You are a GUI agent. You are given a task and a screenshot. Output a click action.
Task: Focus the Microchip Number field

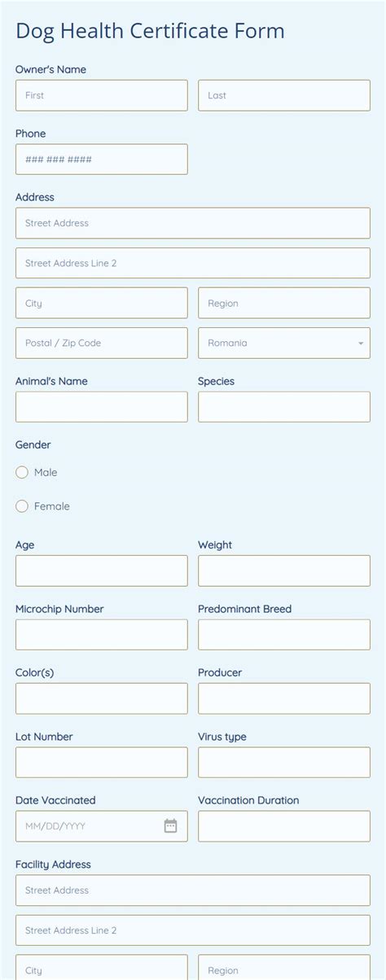click(102, 635)
